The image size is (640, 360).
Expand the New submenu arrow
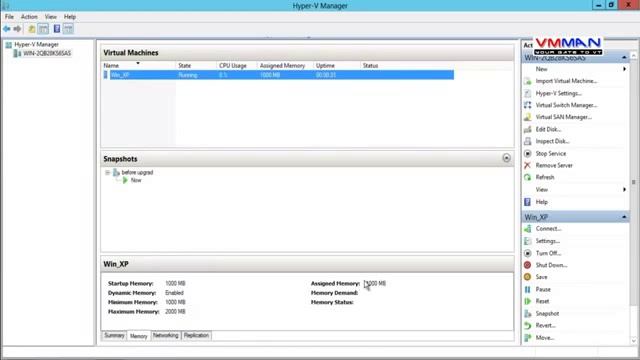tap(624, 69)
